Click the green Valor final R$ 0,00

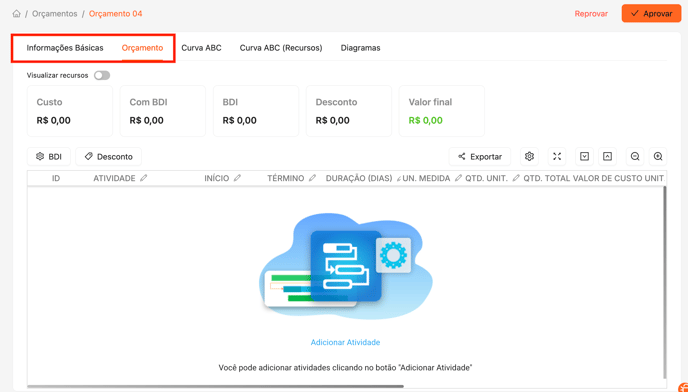[x=426, y=121]
